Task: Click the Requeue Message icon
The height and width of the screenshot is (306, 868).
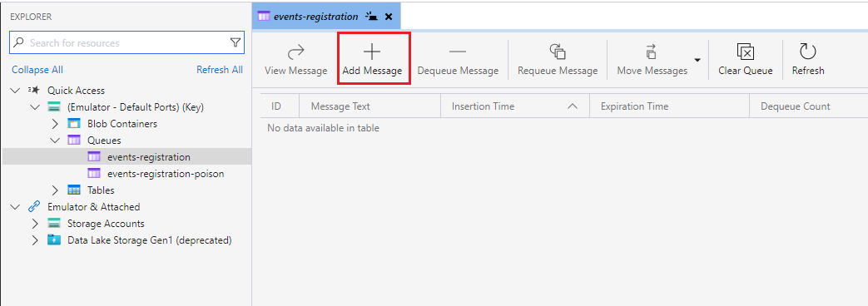Action: click(558, 52)
